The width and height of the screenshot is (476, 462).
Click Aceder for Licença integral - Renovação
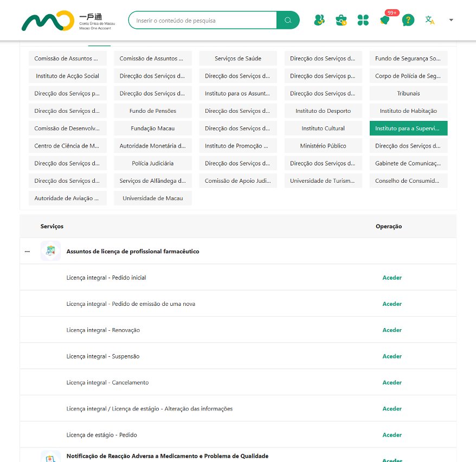click(x=392, y=330)
